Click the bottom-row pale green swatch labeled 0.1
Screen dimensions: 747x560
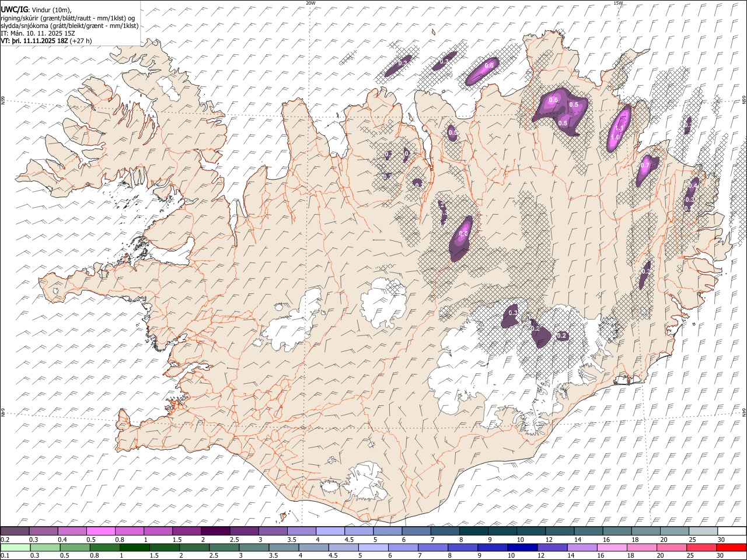15,547
